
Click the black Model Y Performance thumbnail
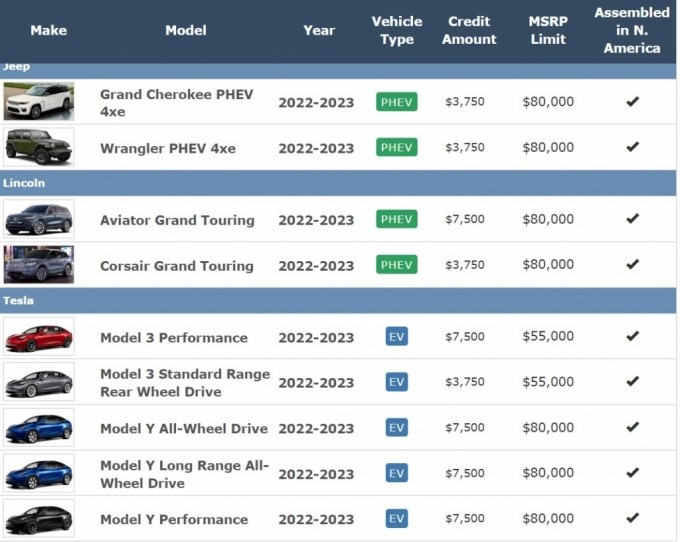(39, 519)
